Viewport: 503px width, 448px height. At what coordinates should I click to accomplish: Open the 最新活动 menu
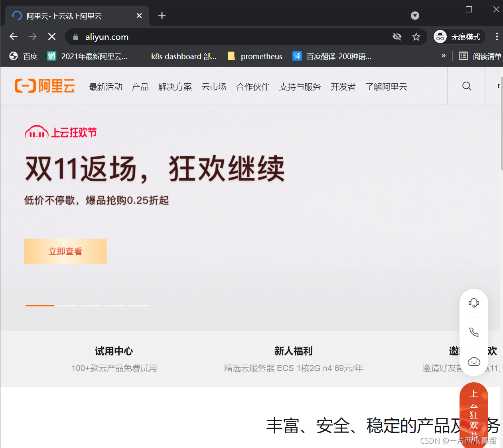point(106,87)
